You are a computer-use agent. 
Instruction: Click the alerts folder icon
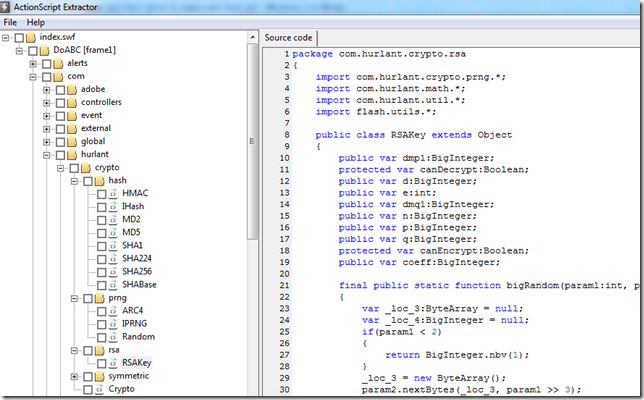(58, 64)
